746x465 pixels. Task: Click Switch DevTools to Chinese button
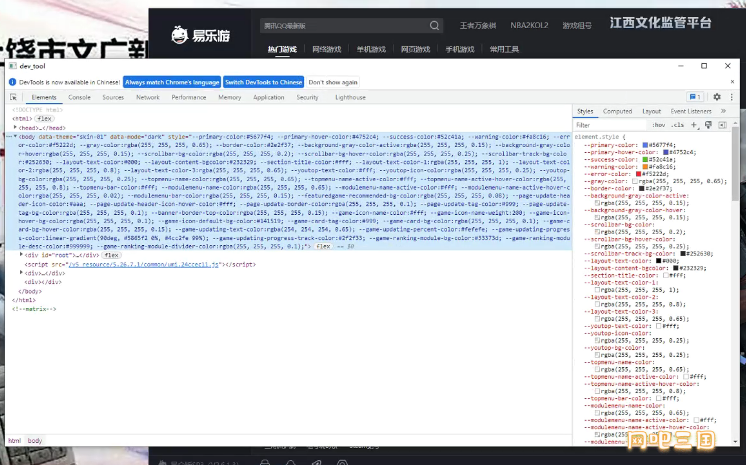264,82
